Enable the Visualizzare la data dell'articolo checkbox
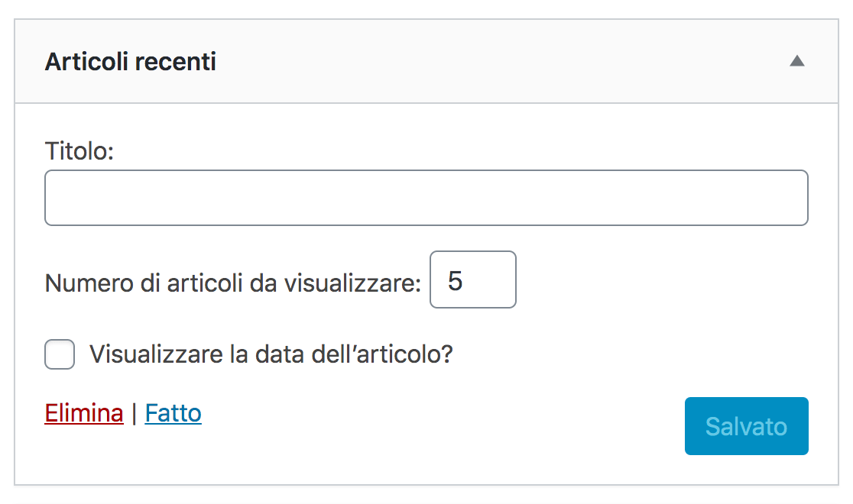The image size is (853, 504). [60, 354]
